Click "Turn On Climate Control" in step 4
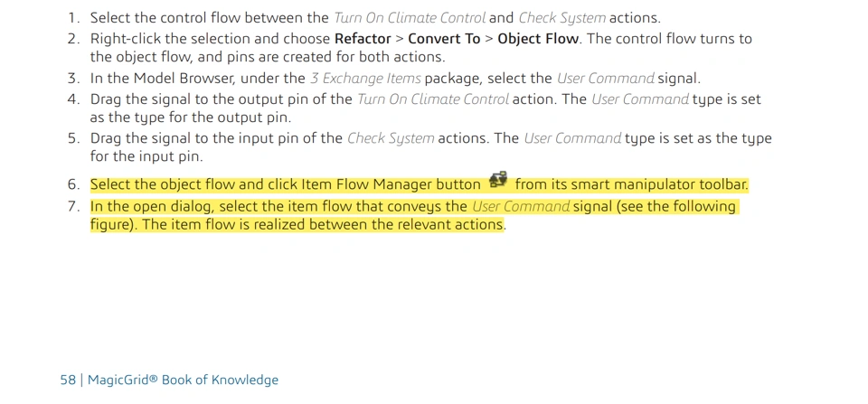 [432, 99]
